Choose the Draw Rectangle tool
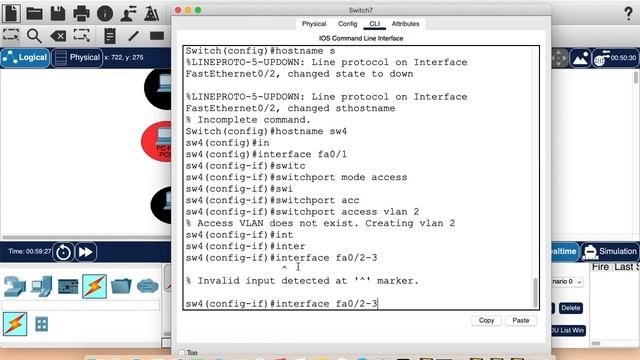Image resolution: width=640 pixels, height=360 pixels. click(x=157, y=36)
